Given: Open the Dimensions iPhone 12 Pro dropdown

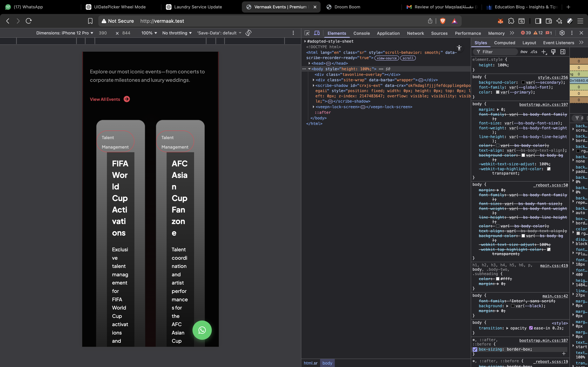Looking at the screenshot, I should [65, 33].
